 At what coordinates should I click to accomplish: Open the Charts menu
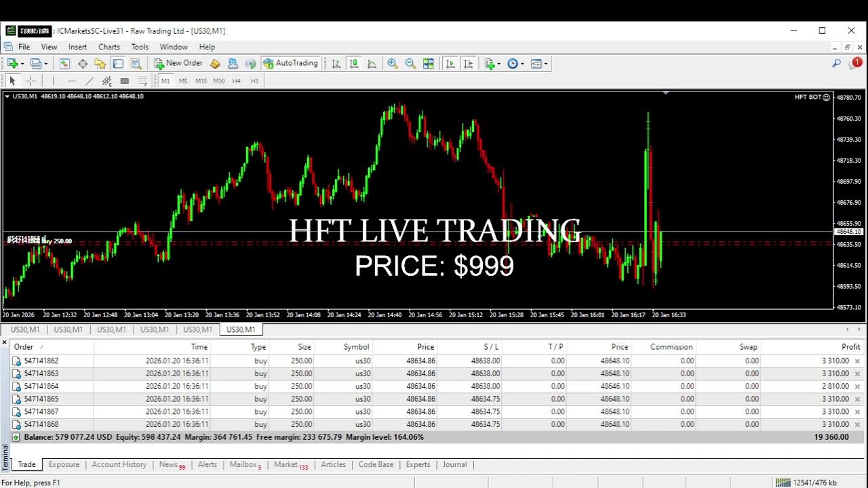[109, 47]
